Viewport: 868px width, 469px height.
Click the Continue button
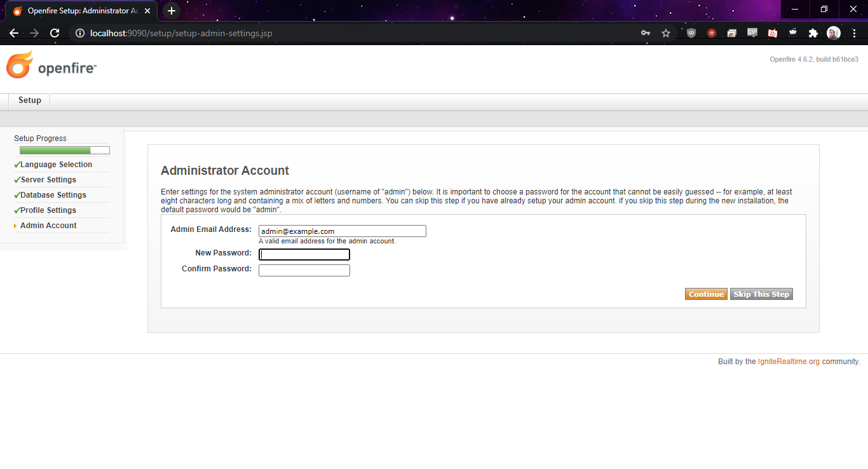coord(706,294)
